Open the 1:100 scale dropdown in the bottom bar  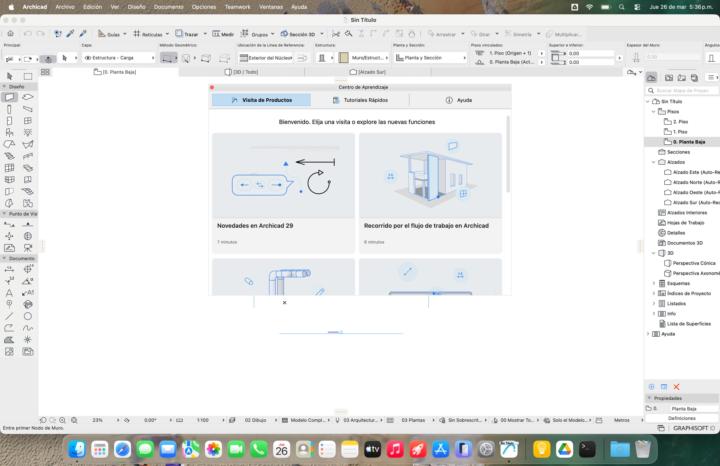tap(224, 420)
